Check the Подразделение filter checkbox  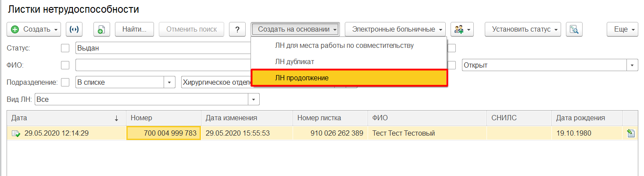pyautogui.click(x=65, y=82)
